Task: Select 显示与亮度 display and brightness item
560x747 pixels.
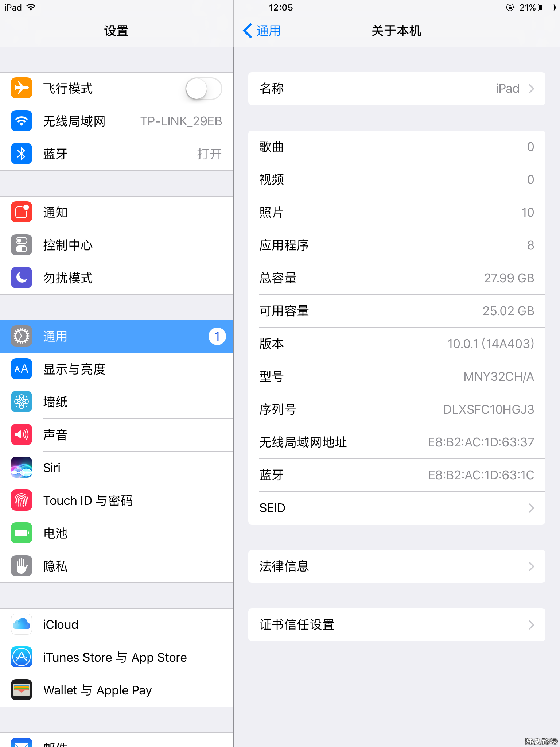Action: click(117, 369)
